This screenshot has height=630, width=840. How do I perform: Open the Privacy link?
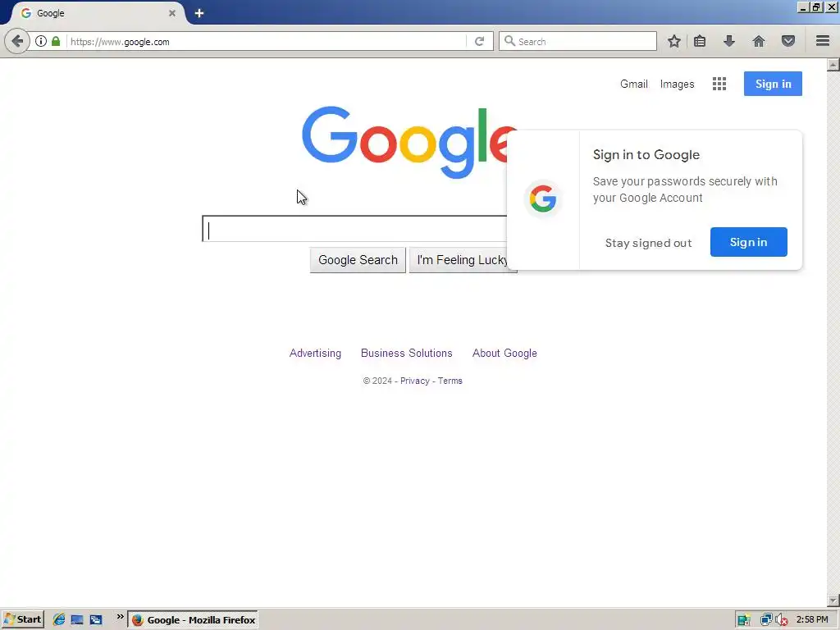(414, 381)
